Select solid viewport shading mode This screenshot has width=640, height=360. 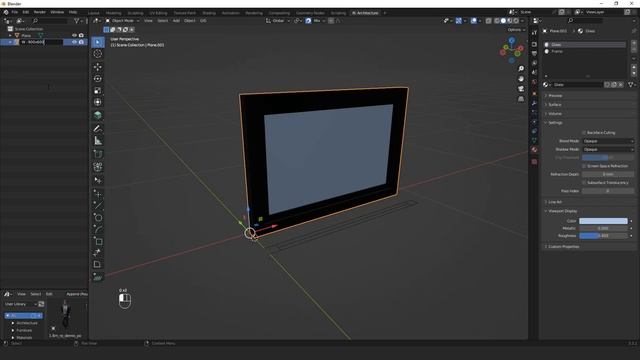tap(503, 20)
